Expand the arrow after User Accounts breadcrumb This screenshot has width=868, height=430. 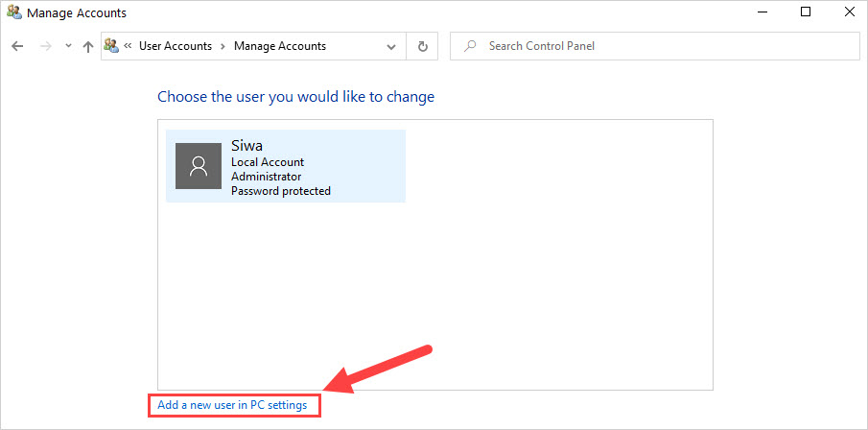tap(223, 46)
